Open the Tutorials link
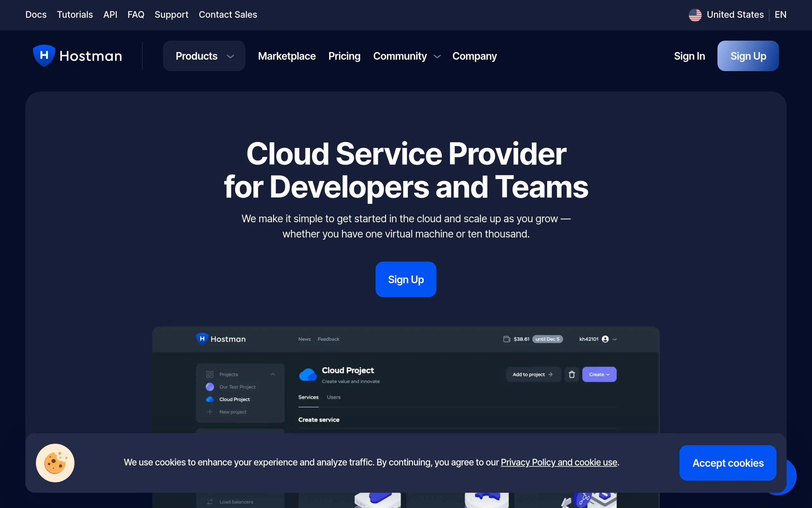 [75, 15]
